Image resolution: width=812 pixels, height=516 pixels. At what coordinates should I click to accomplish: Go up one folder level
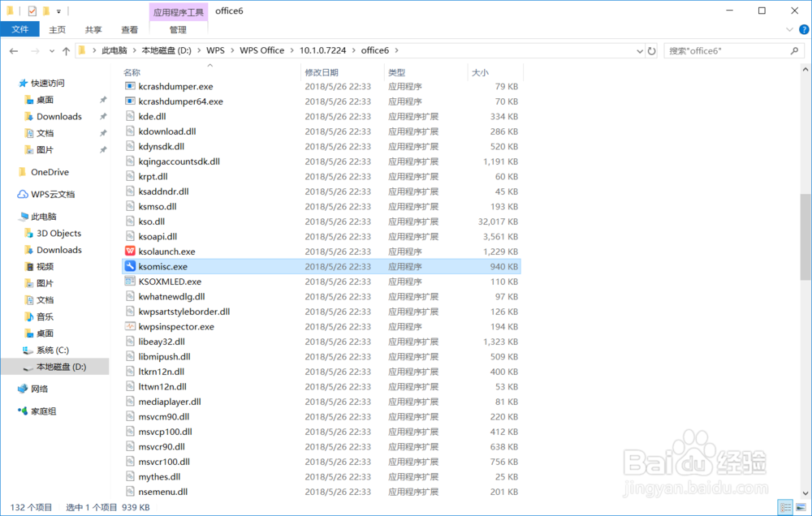pyautogui.click(x=67, y=51)
